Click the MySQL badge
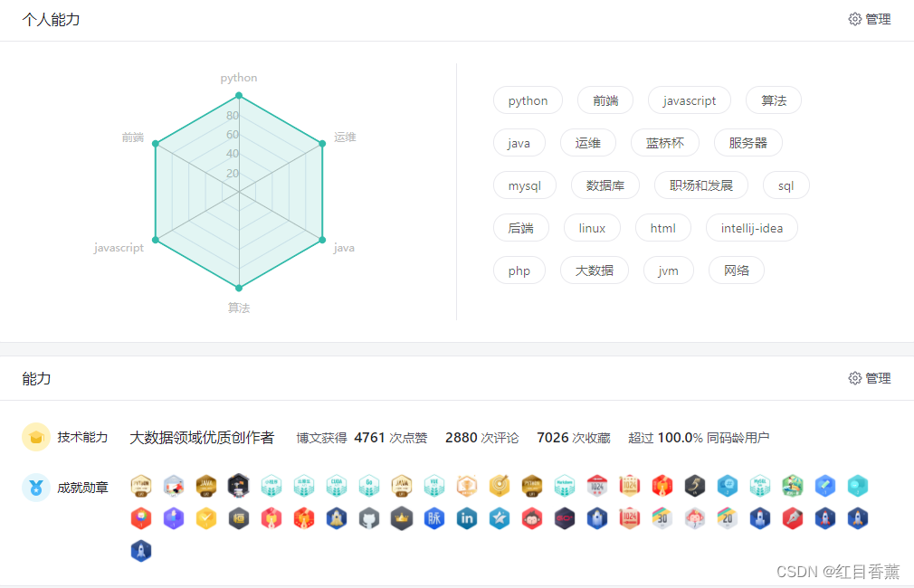Viewport: 914px width, 588px height. pos(760,486)
